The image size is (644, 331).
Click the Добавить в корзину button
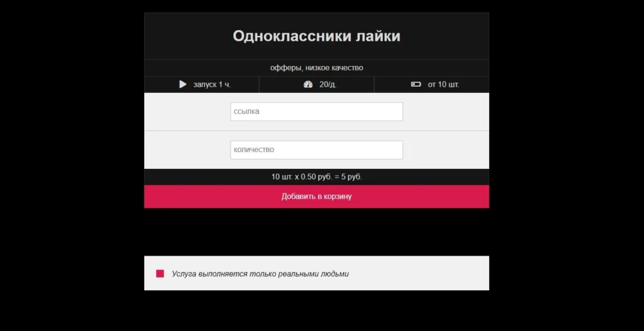(x=317, y=197)
